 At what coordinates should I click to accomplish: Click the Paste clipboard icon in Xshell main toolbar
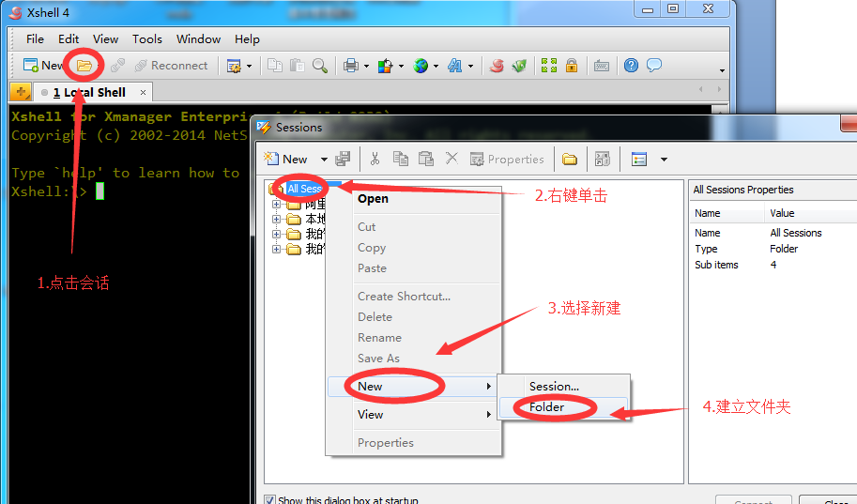[x=297, y=66]
